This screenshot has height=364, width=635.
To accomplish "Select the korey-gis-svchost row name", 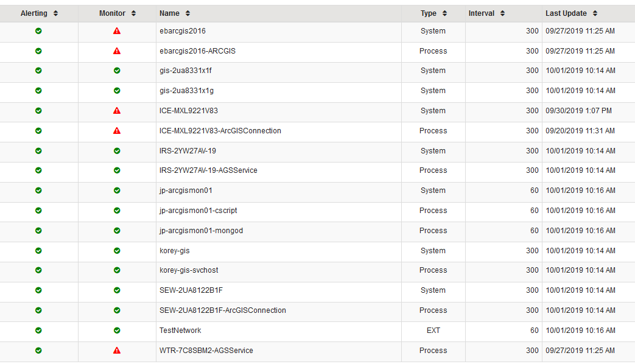I will pos(189,270).
